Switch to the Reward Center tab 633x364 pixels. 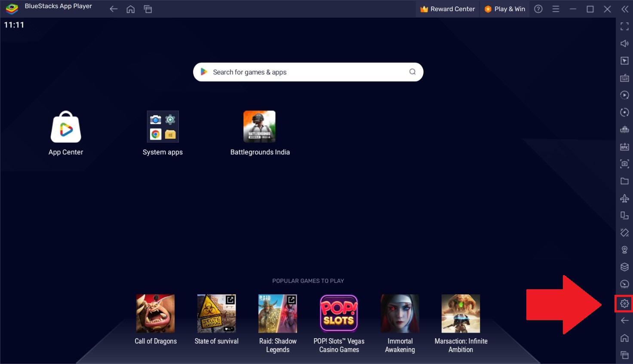click(x=447, y=9)
